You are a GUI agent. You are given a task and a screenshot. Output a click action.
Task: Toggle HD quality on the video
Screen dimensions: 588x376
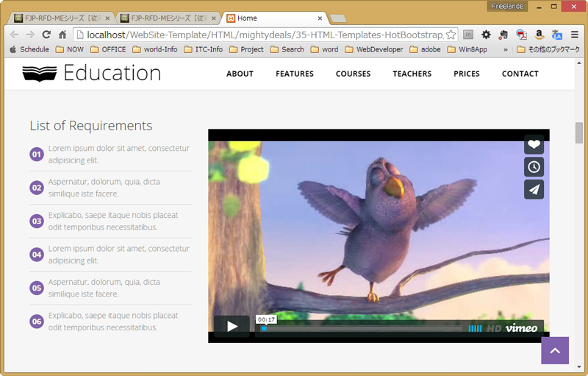point(494,329)
